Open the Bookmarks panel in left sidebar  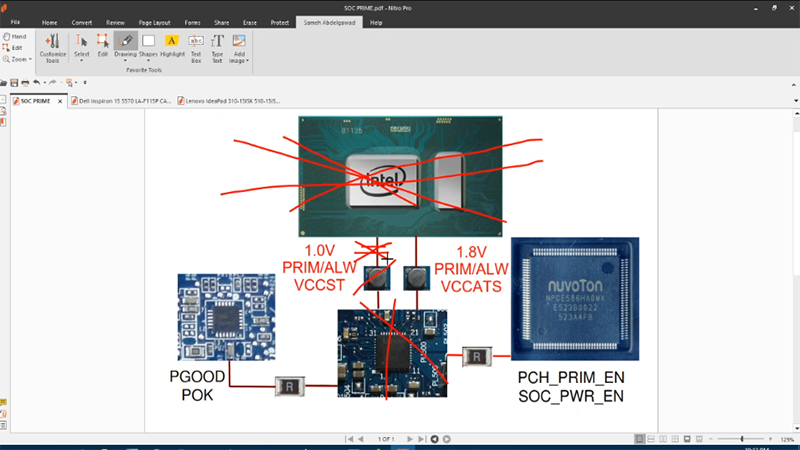pyautogui.click(x=3, y=122)
